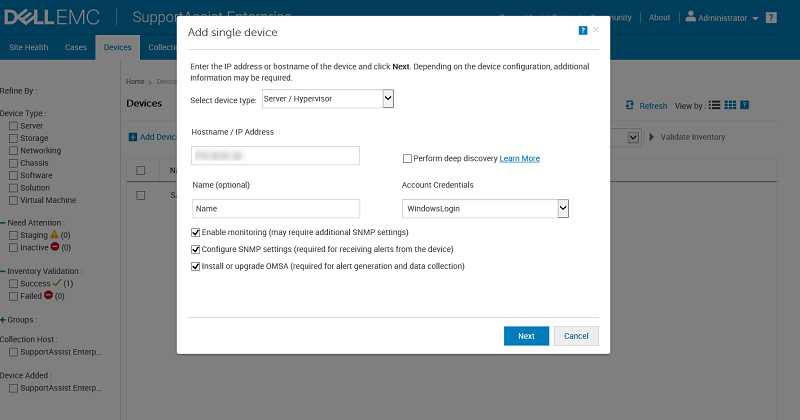
Task: Click the Success green checkmark icon
Action: point(57,283)
